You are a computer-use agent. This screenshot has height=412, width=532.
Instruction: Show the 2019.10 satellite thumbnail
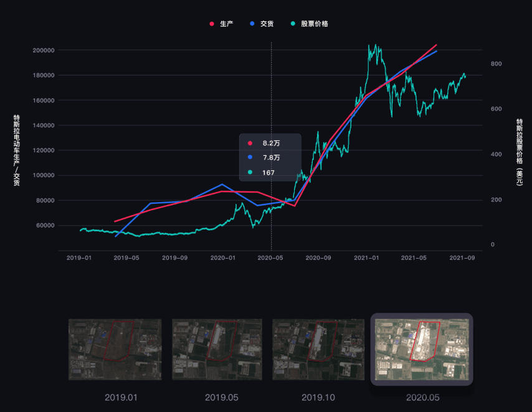[x=318, y=349]
